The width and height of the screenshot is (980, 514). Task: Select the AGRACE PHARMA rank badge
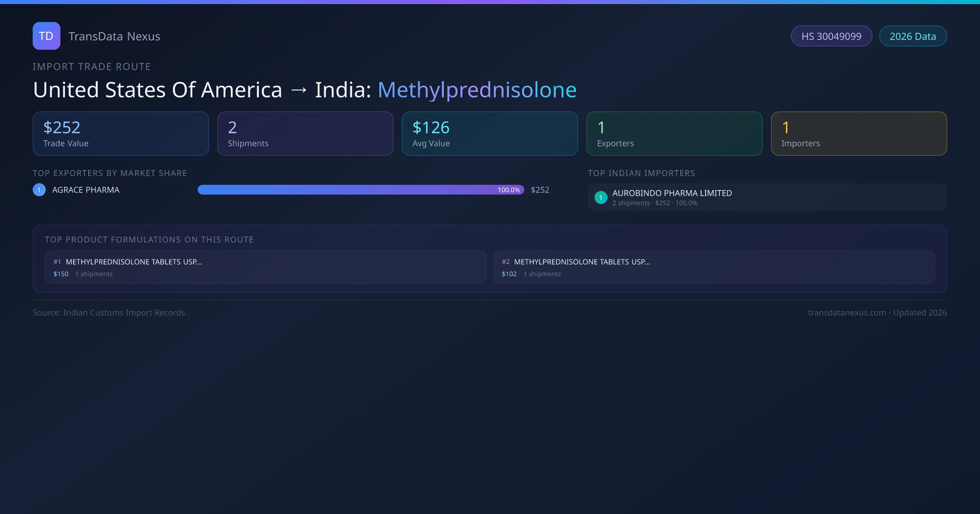(x=39, y=189)
